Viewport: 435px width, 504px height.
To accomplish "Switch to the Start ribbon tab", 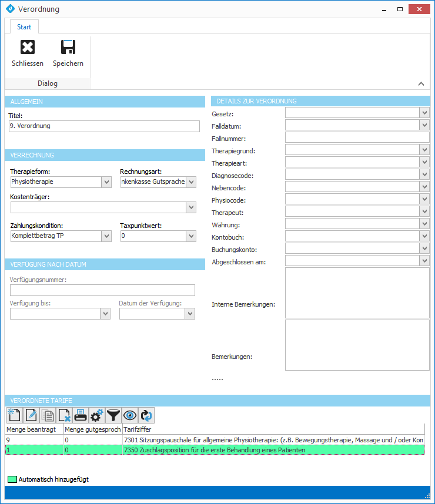I will click(x=24, y=26).
